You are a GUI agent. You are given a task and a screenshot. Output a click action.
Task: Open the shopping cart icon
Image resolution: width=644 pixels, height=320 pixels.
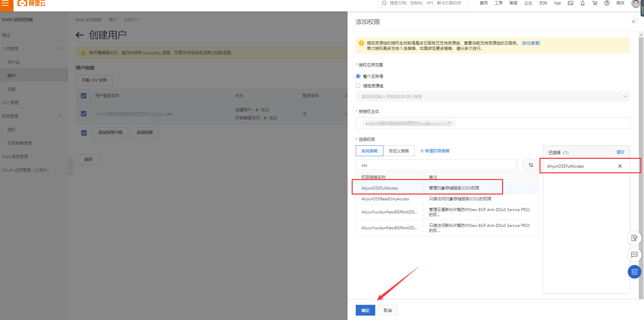pyautogui.click(x=594, y=3)
